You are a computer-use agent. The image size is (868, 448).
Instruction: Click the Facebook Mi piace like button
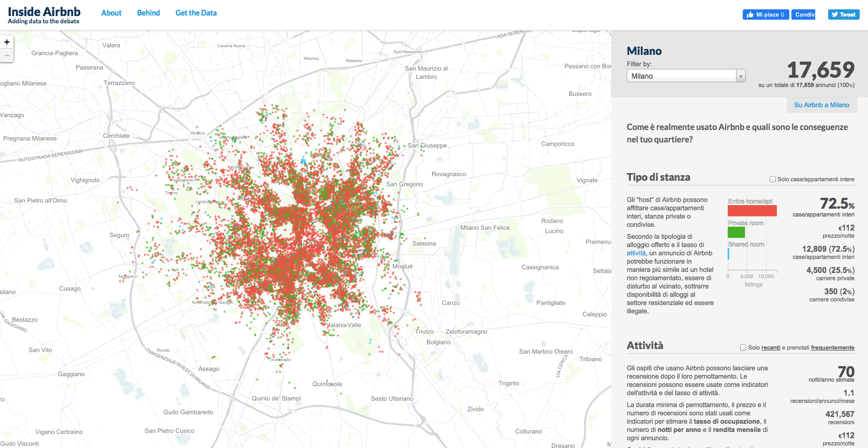click(x=766, y=15)
